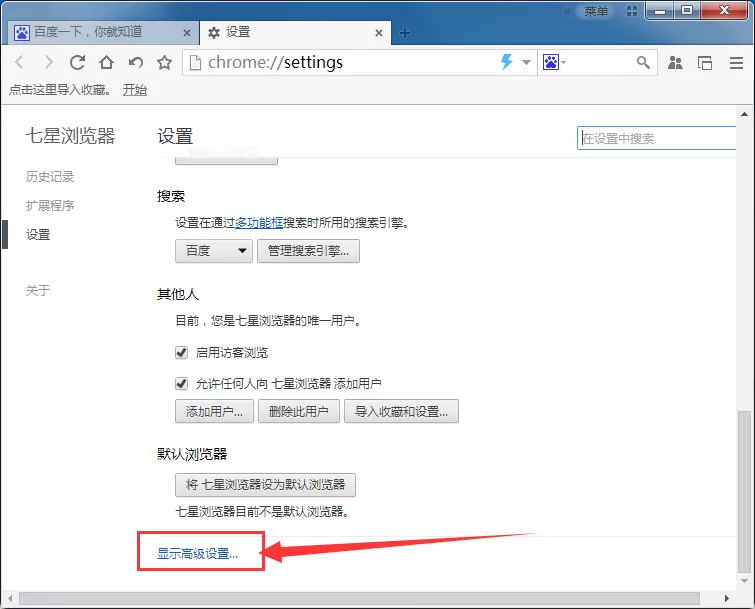Open the grid icon in the title bar
This screenshot has width=755, height=609.
[x=632, y=11]
